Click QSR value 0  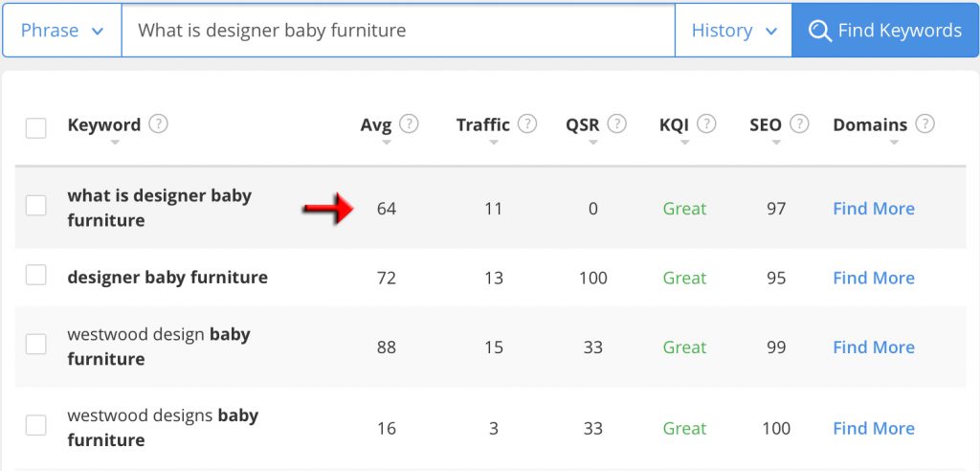593,209
